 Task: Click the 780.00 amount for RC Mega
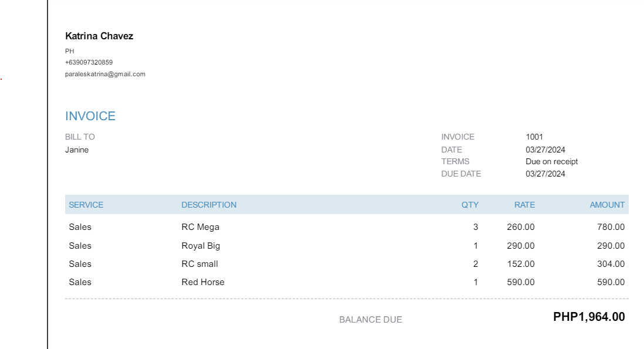[x=611, y=227]
